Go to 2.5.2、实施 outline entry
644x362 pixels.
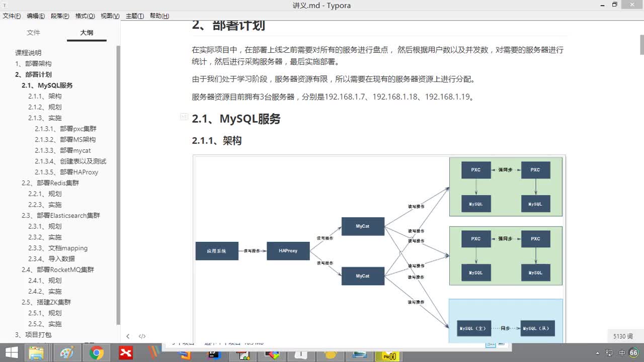(45, 324)
